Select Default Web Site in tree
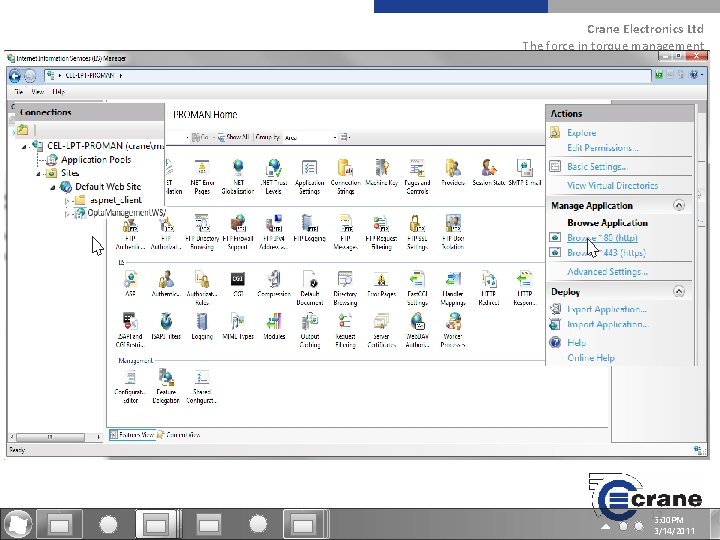 (108, 186)
